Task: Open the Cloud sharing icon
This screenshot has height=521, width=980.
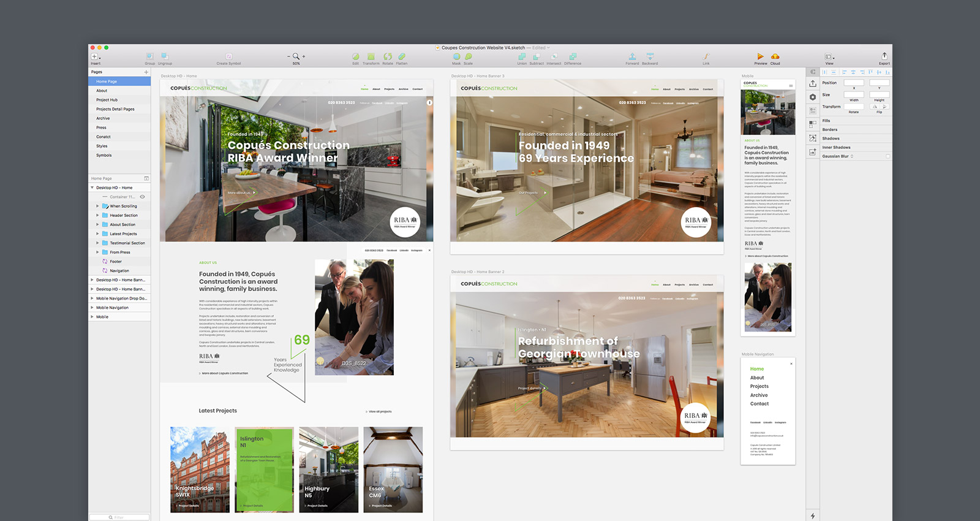Action: [x=775, y=56]
